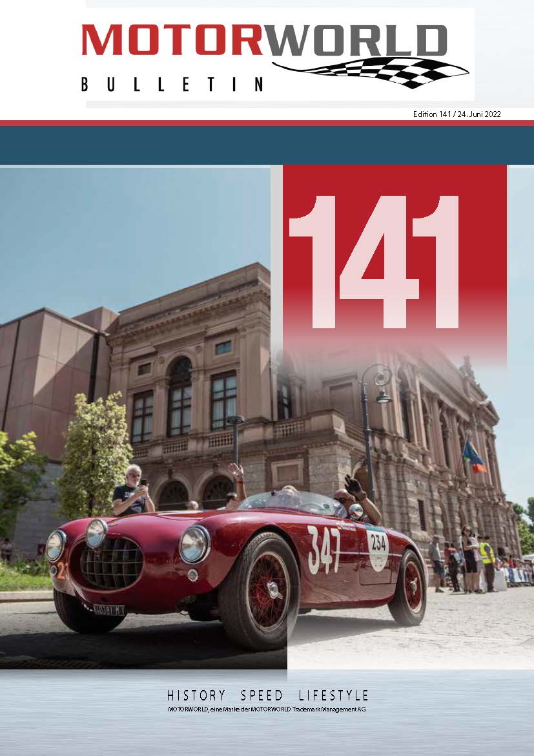Select the word SPEED in the tagline

(262, 695)
